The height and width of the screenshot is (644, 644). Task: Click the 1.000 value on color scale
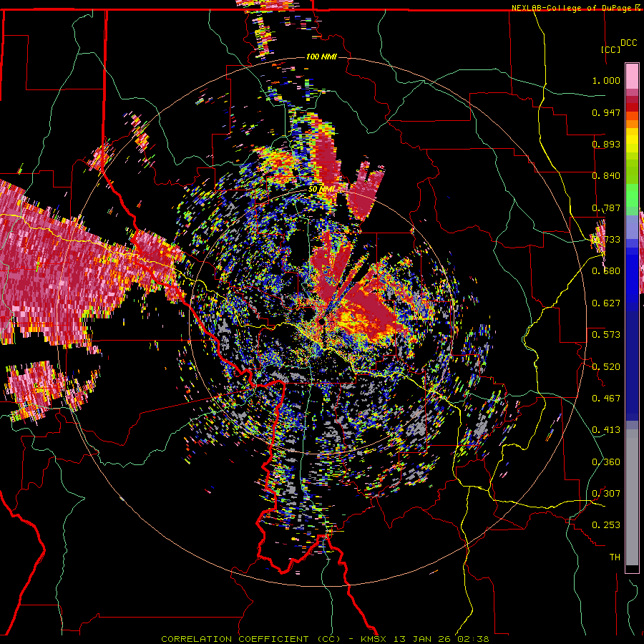click(606, 80)
